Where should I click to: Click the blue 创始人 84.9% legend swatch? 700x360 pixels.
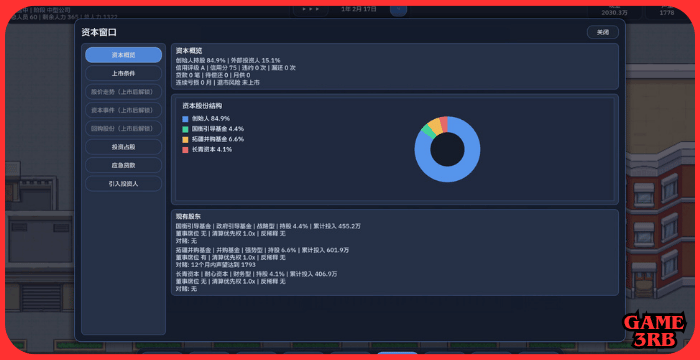coord(185,119)
